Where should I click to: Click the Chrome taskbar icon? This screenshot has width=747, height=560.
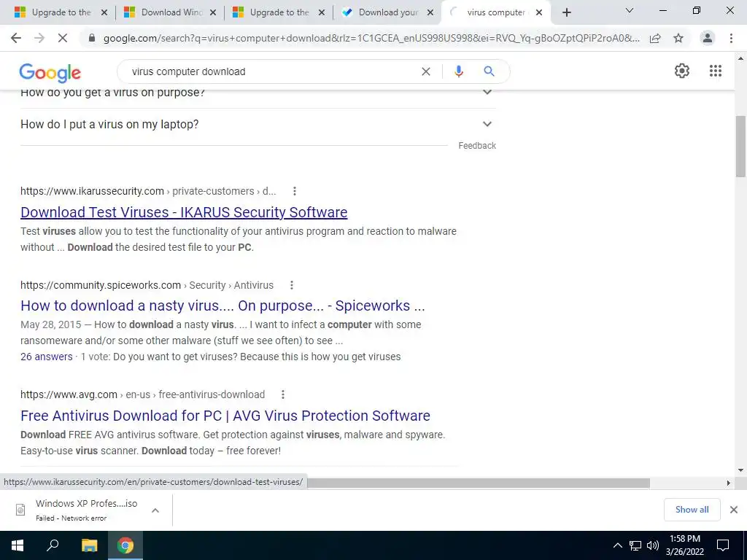tap(125, 545)
